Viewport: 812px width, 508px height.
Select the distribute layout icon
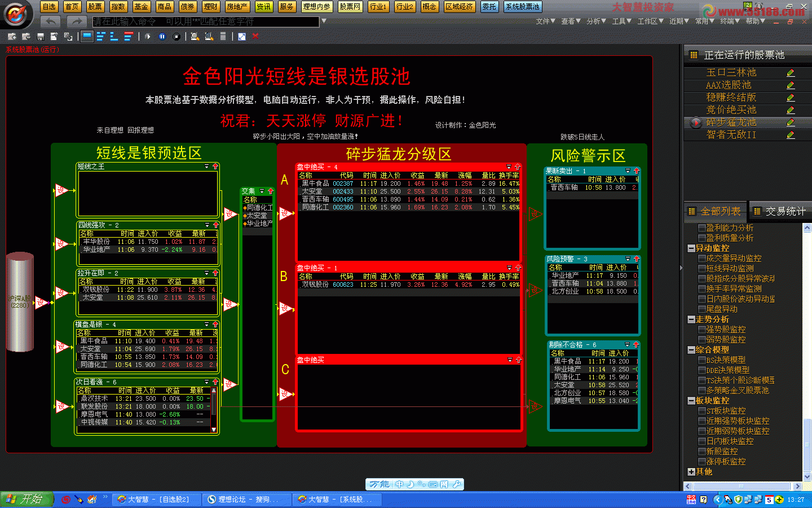101,37
